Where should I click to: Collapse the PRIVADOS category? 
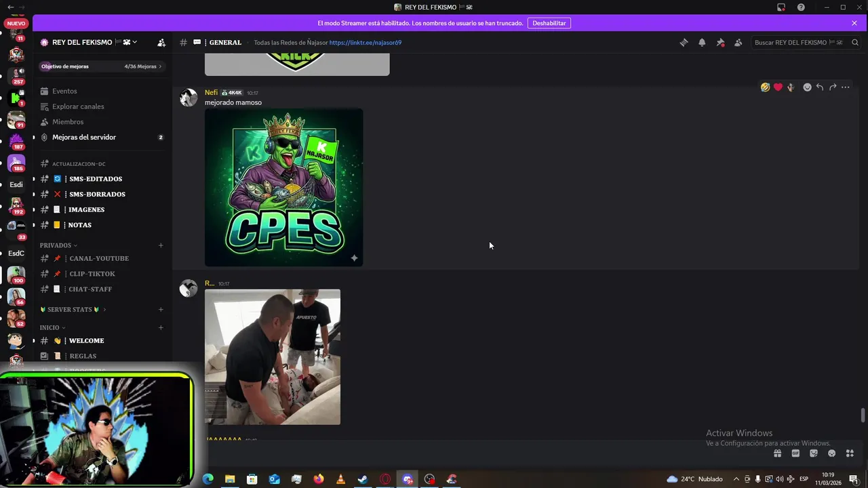(x=58, y=245)
